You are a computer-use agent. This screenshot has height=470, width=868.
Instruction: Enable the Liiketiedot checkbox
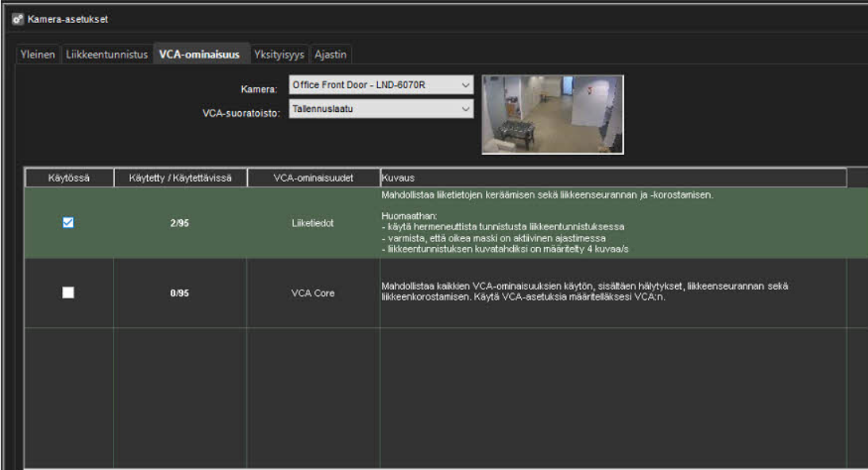(x=68, y=224)
